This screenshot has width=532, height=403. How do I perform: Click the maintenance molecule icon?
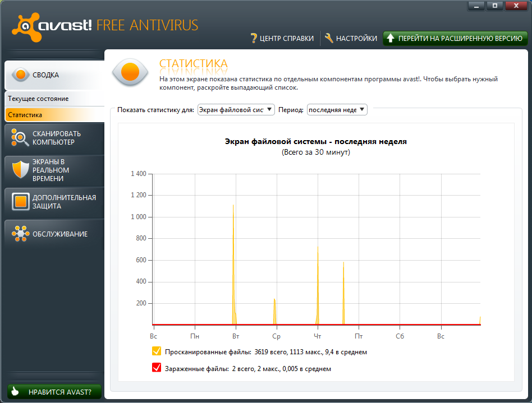tap(20, 234)
